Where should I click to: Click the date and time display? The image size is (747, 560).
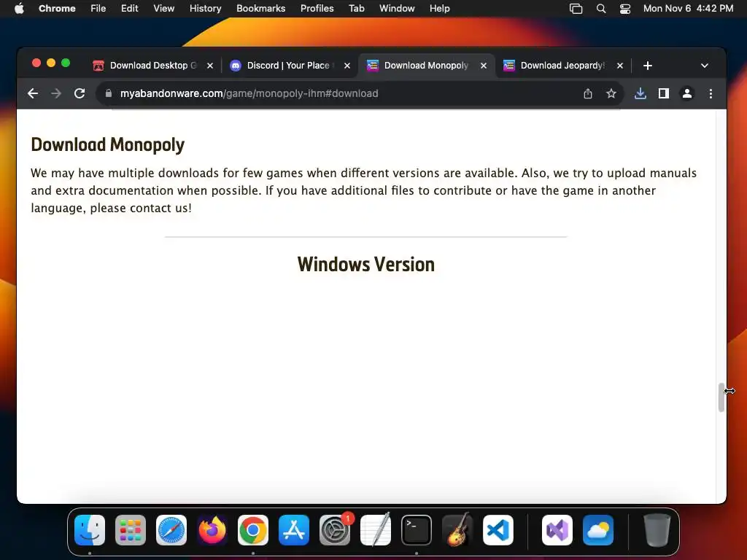688,9
